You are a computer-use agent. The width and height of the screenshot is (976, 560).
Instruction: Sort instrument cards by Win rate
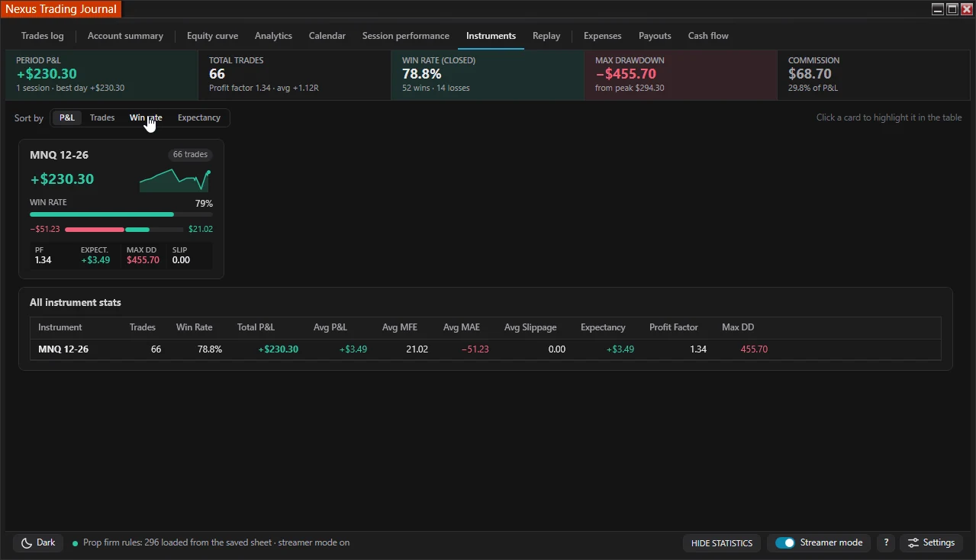tap(146, 117)
